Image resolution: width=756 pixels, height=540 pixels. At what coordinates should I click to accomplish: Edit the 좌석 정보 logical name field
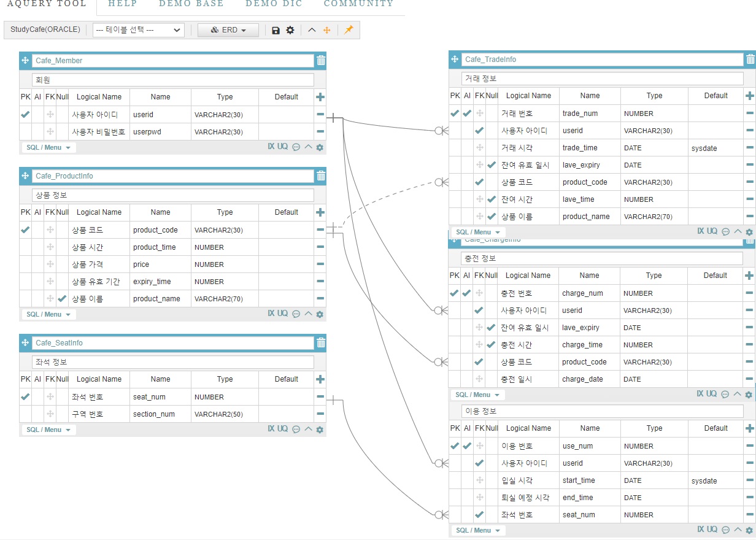tap(173, 362)
